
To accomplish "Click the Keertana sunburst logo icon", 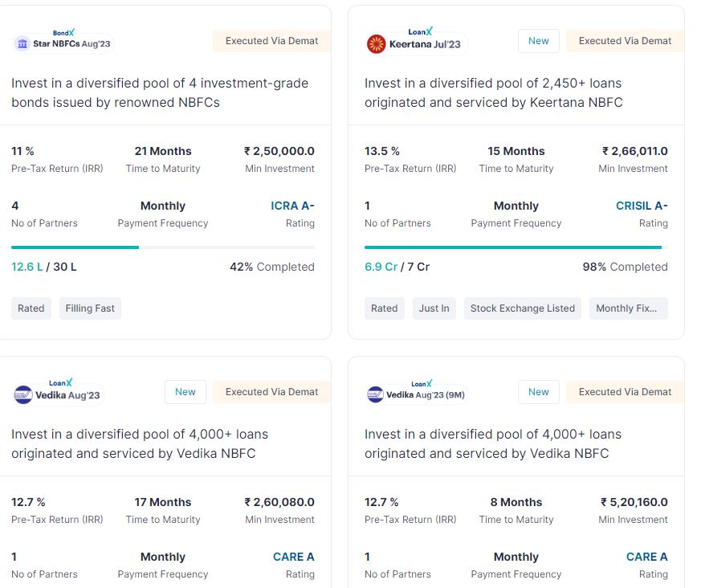I will point(376,44).
